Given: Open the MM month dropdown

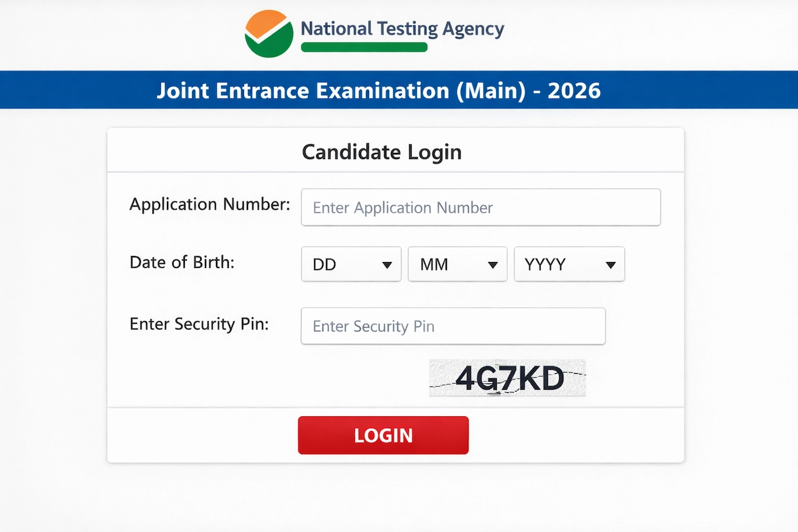Looking at the screenshot, I should pos(458,264).
